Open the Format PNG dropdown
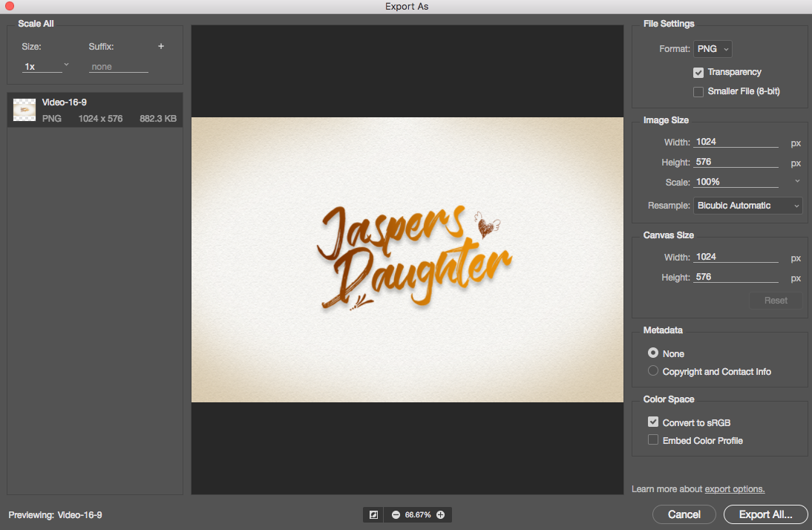This screenshot has height=530, width=812. (x=713, y=49)
